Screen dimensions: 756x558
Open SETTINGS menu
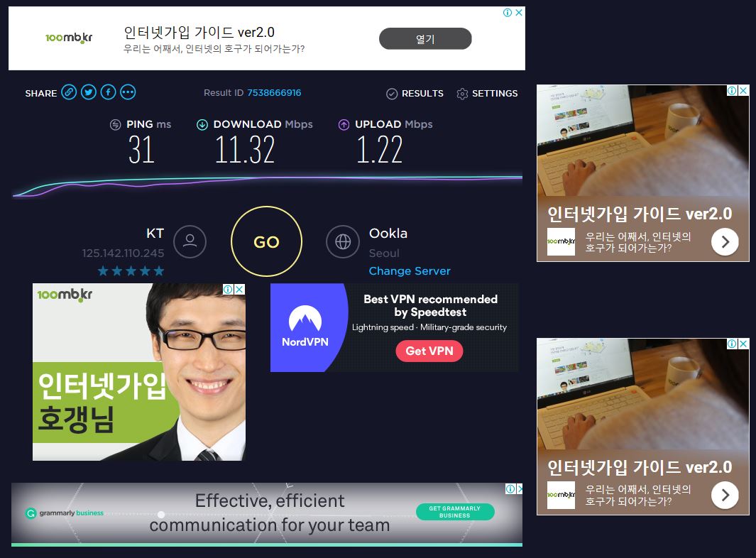(x=487, y=94)
